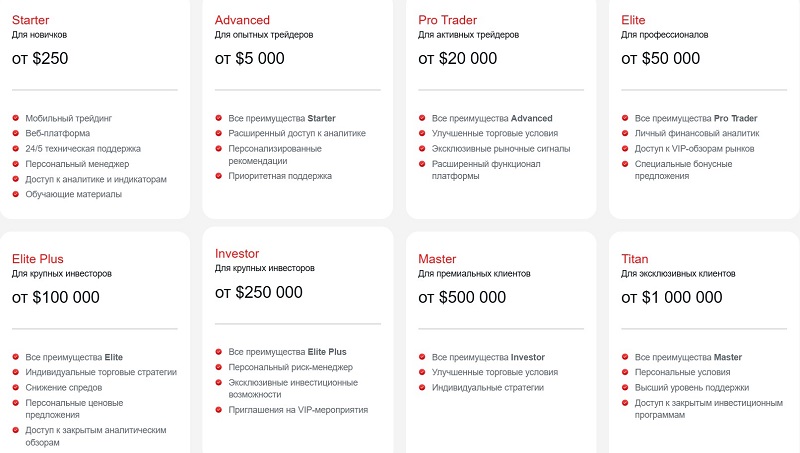Click the bullet icon by Индивидуальные стратегии
Image resolution: width=800 pixels, height=453 pixels.
422,387
